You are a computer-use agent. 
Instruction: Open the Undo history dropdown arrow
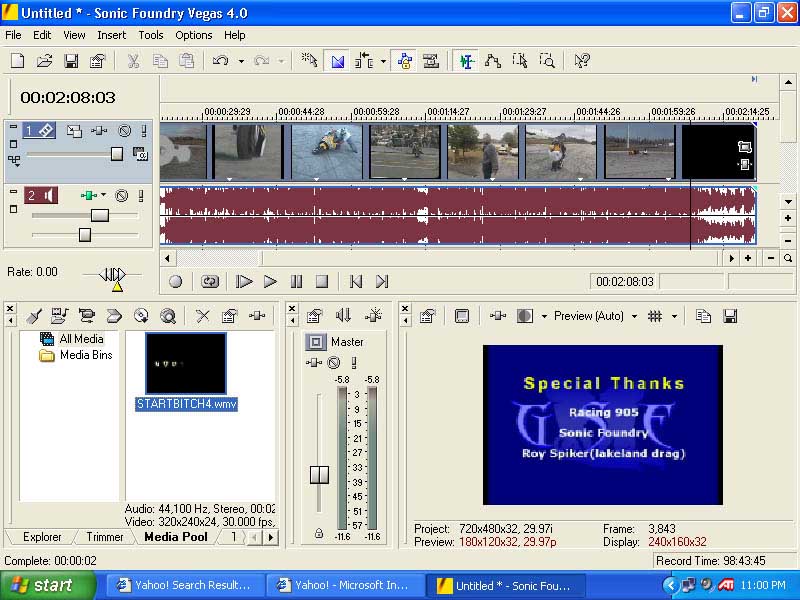click(x=241, y=61)
